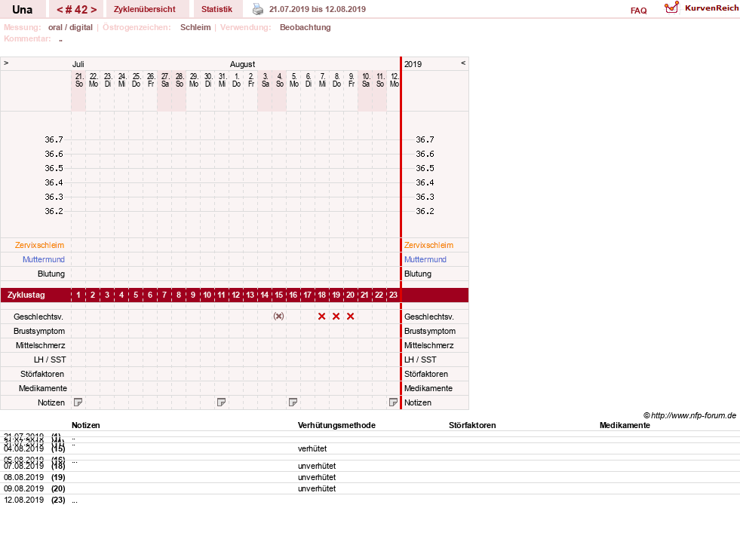The width and height of the screenshot is (740, 560).
Task: Click the 'Beobachtung' usage value
Action: (x=306, y=27)
